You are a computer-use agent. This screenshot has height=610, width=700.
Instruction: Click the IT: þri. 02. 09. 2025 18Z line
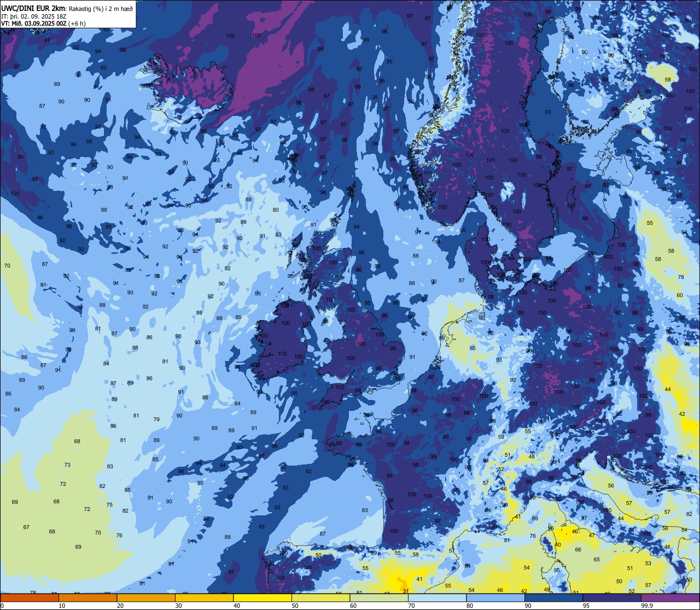34,16
